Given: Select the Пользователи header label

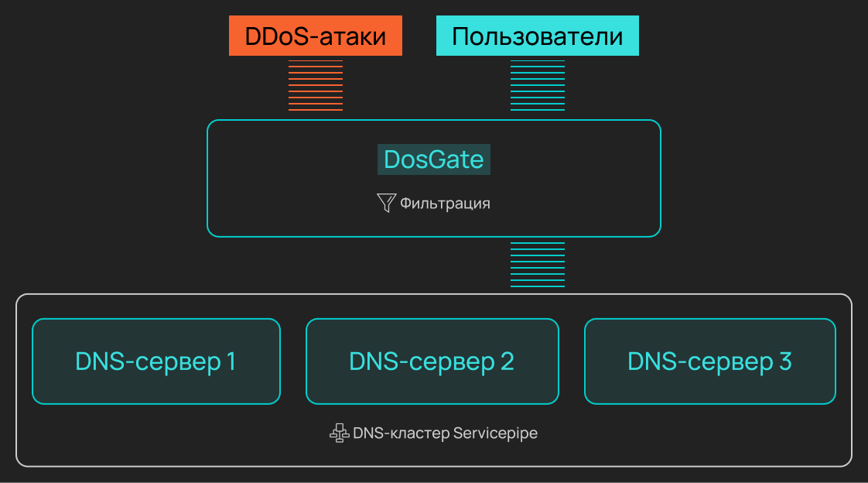Looking at the screenshot, I should pos(538,35).
